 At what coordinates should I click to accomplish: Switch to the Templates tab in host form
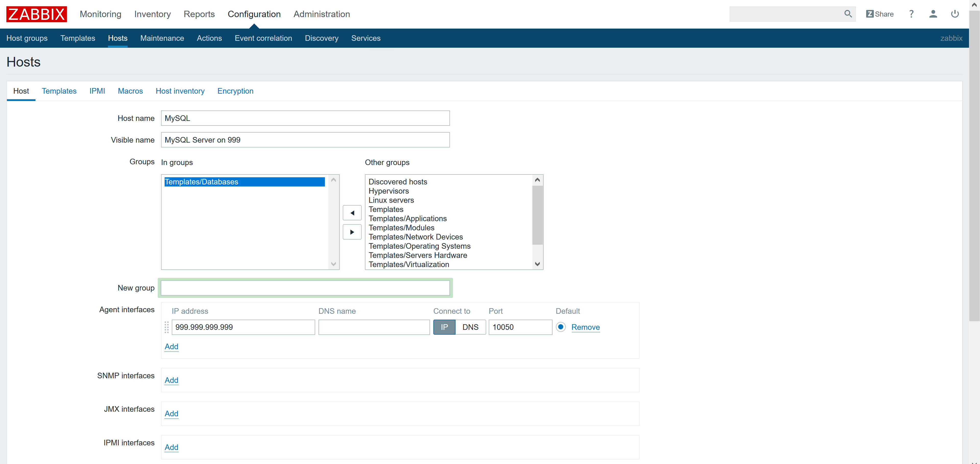(x=59, y=91)
